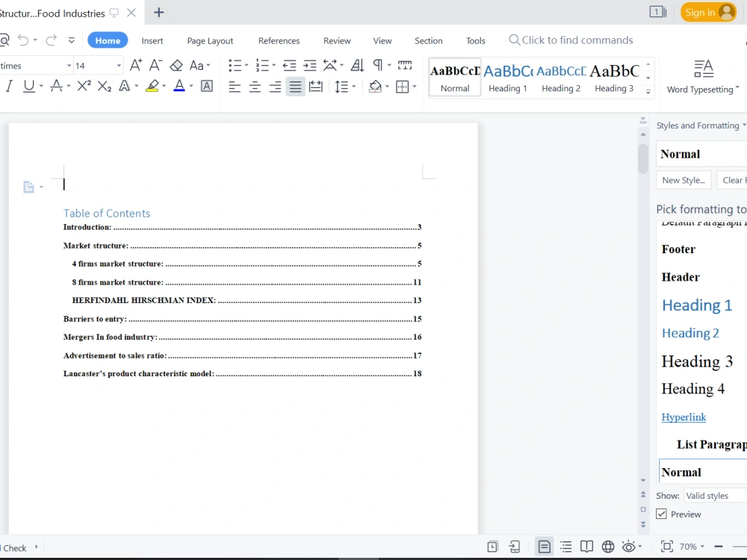Open the highlight color dropdown arrow
Screen dimensions: 747x560
[164, 86]
